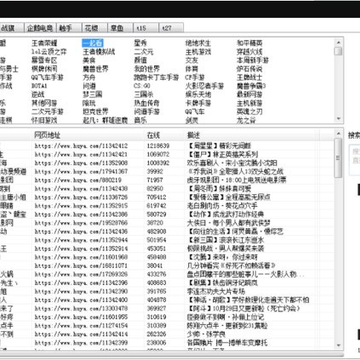Choose the 绝地求生 category
Image resolution: width=360 pixels, height=360 pixels.
198,43
